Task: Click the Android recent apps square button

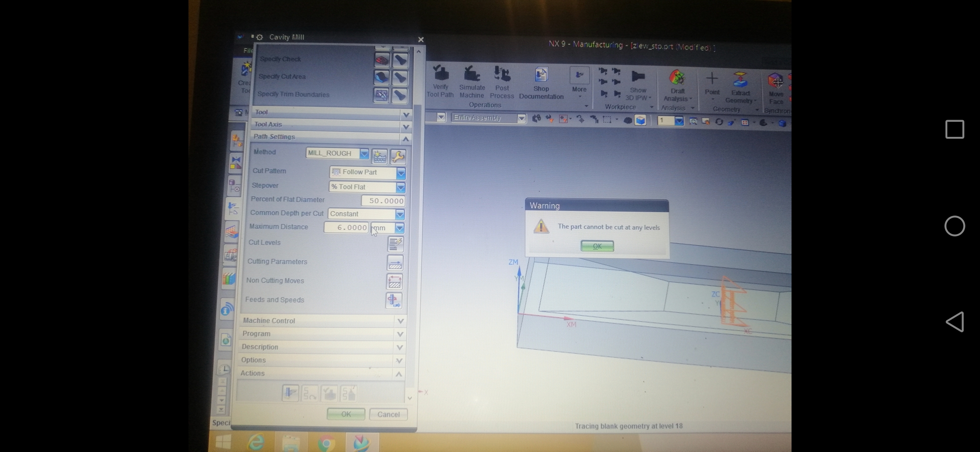Action: 955,129
